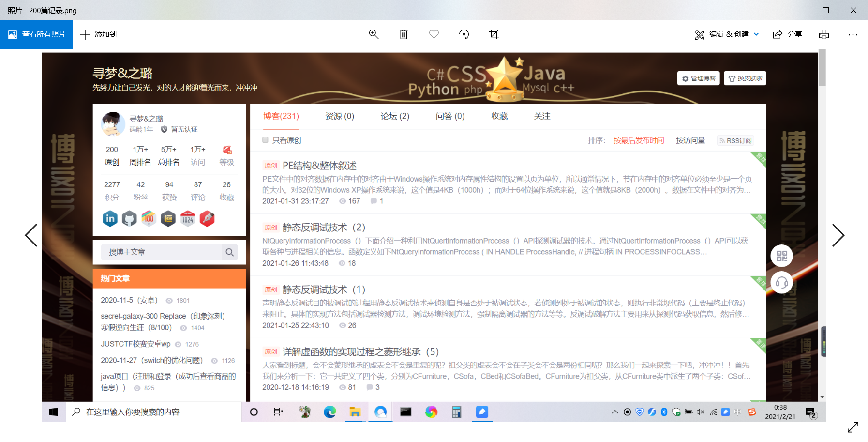868x442 pixels.
Task: Click the 管理博客 button
Action: point(698,78)
